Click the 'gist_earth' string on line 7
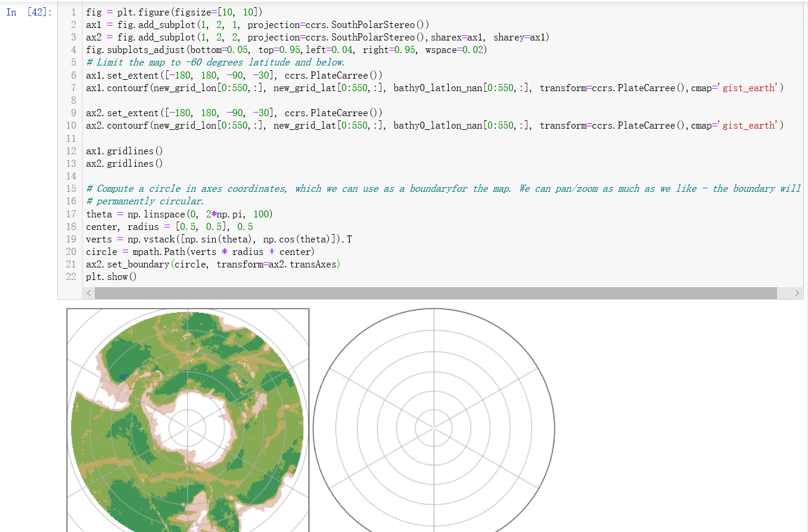Screen dimensions: 808x532 (x=748, y=88)
